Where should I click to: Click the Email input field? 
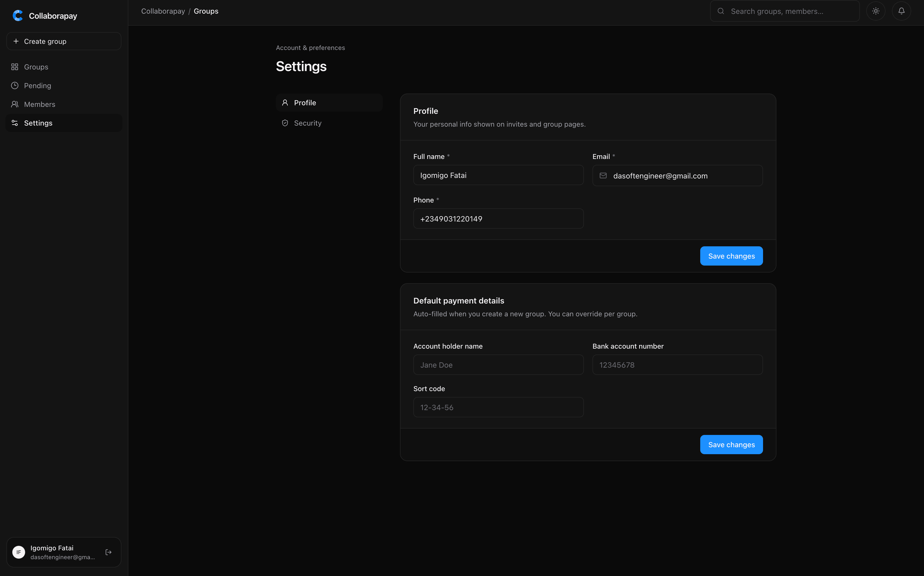point(678,176)
